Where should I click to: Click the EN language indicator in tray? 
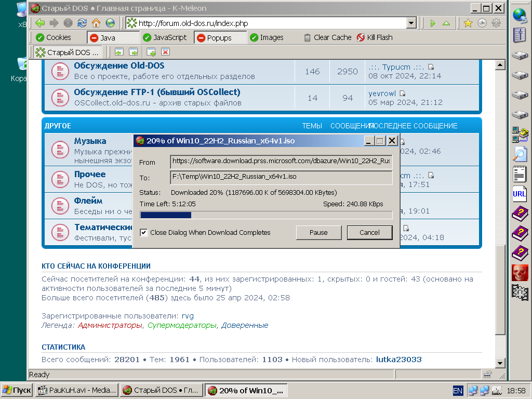(x=457, y=391)
